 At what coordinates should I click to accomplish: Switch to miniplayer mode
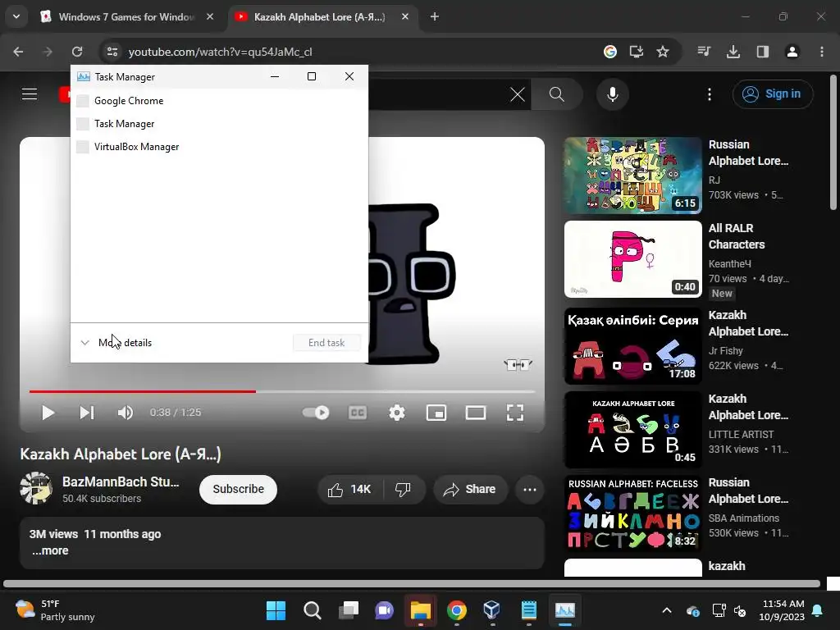[x=436, y=413]
